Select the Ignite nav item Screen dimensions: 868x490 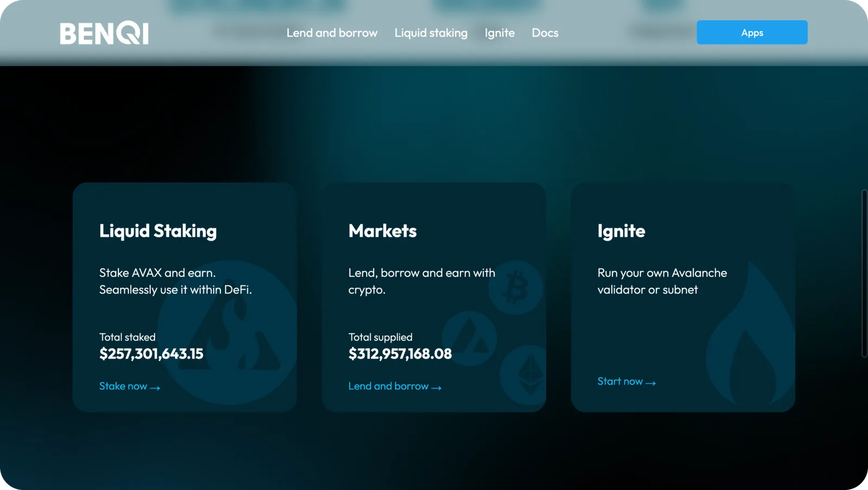point(500,33)
